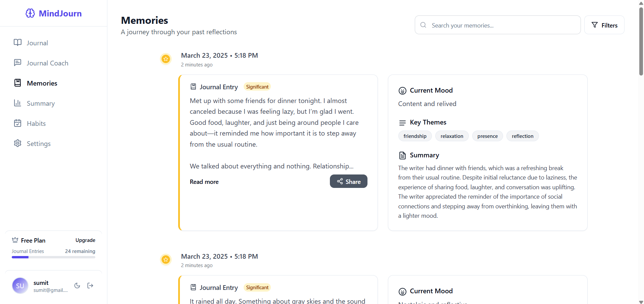This screenshot has height=304, width=644.
Task: Click the logout arrow icon
Action: pos(90,286)
